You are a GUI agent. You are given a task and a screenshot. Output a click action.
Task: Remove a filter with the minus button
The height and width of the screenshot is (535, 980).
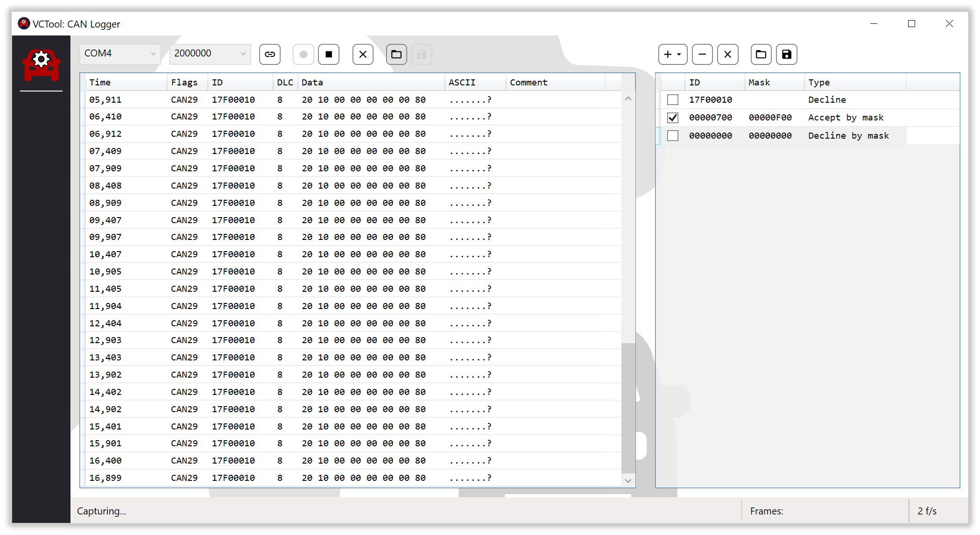click(x=702, y=54)
